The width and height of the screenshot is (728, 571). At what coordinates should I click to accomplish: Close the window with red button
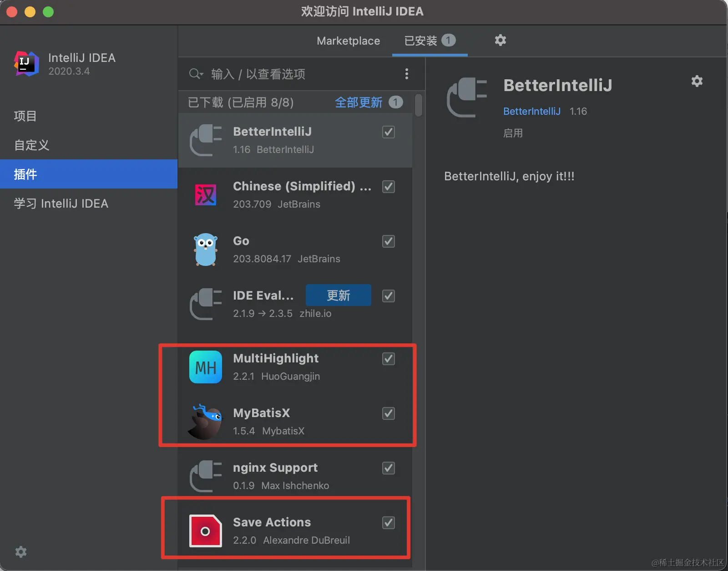point(12,12)
